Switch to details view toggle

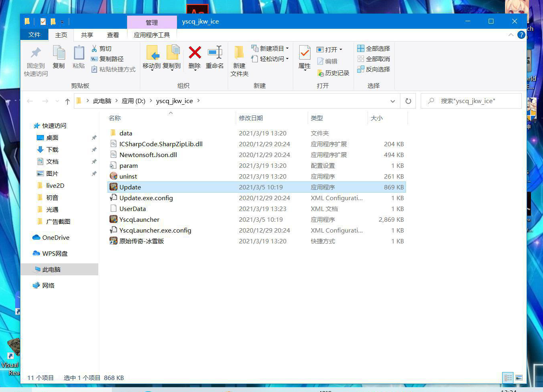point(508,378)
